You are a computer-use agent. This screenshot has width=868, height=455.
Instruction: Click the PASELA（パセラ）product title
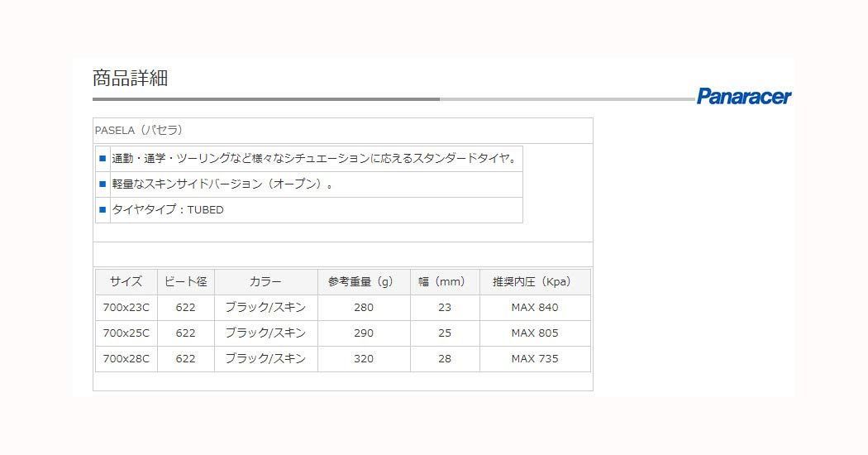[x=139, y=130]
